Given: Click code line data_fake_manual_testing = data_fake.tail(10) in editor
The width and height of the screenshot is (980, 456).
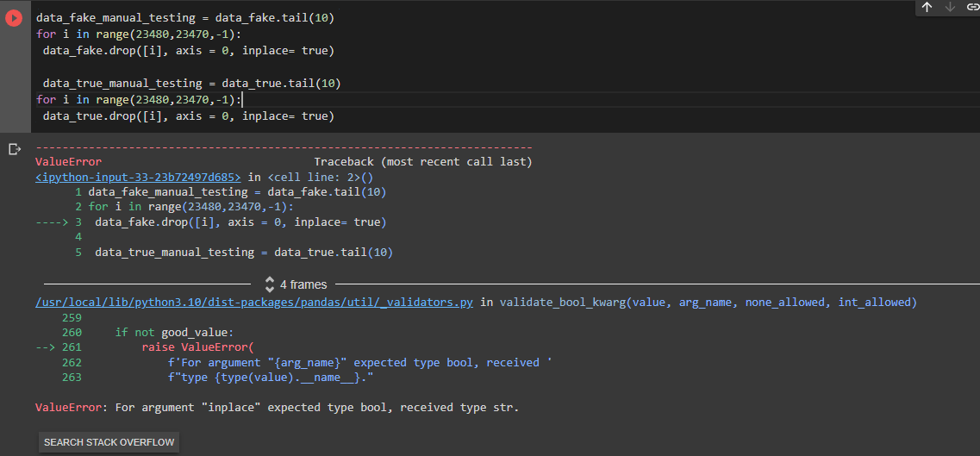Looking at the screenshot, I should [x=185, y=18].
